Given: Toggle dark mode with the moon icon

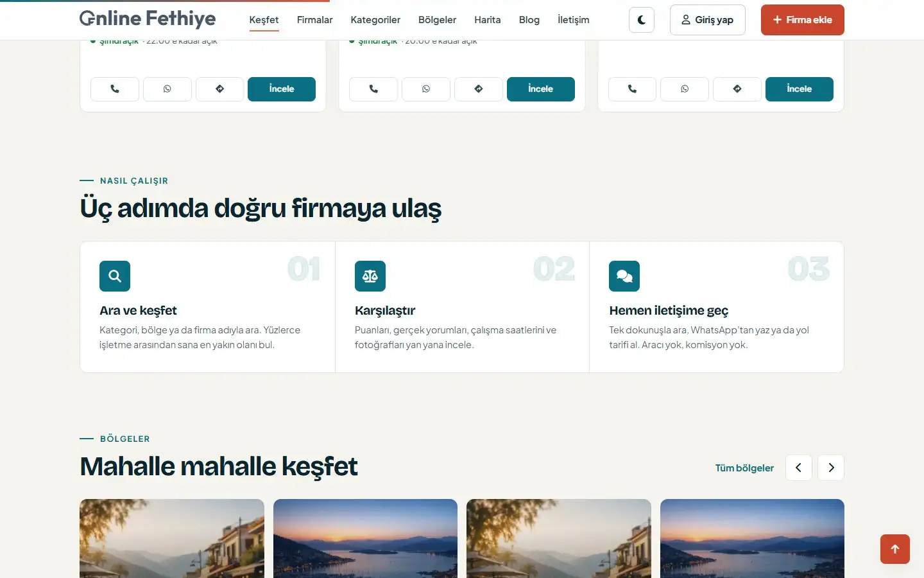Looking at the screenshot, I should click(642, 20).
